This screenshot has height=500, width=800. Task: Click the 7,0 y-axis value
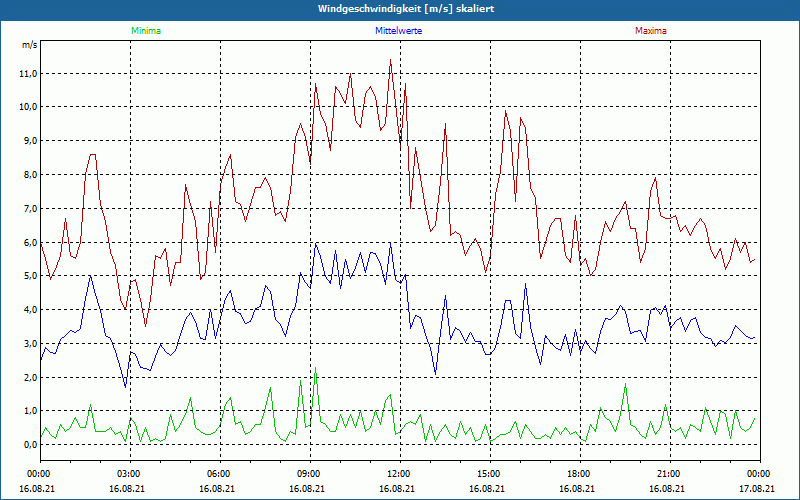pyautogui.click(x=30, y=208)
